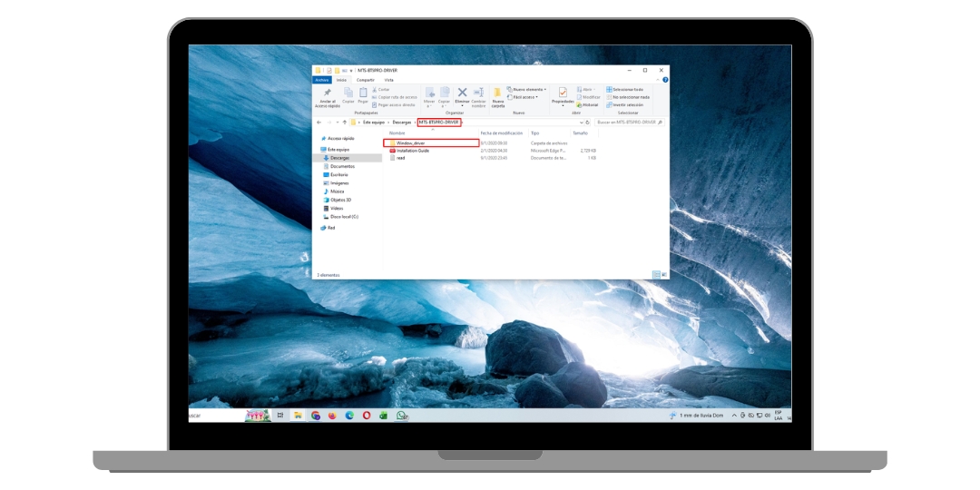The width and height of the screenshot is (980, 490).
Task: Expand the address bar history dropdown arrow
Action: tap(581, 122)
